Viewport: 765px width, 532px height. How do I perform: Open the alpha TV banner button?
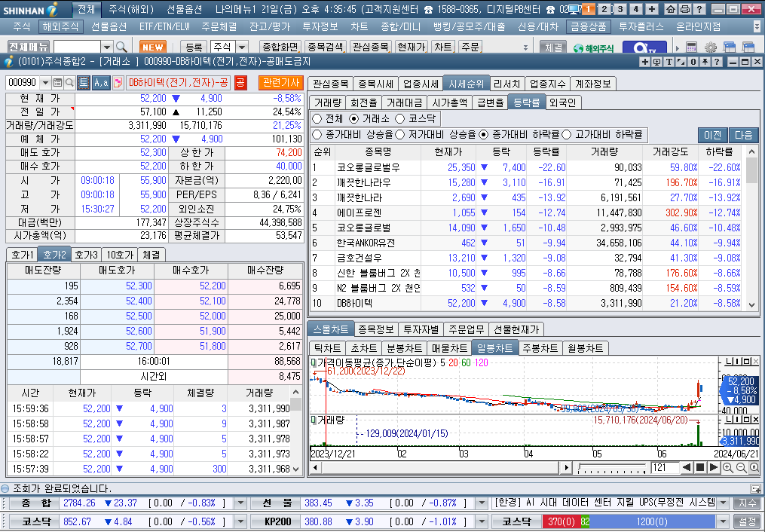(x=644, y=47)
